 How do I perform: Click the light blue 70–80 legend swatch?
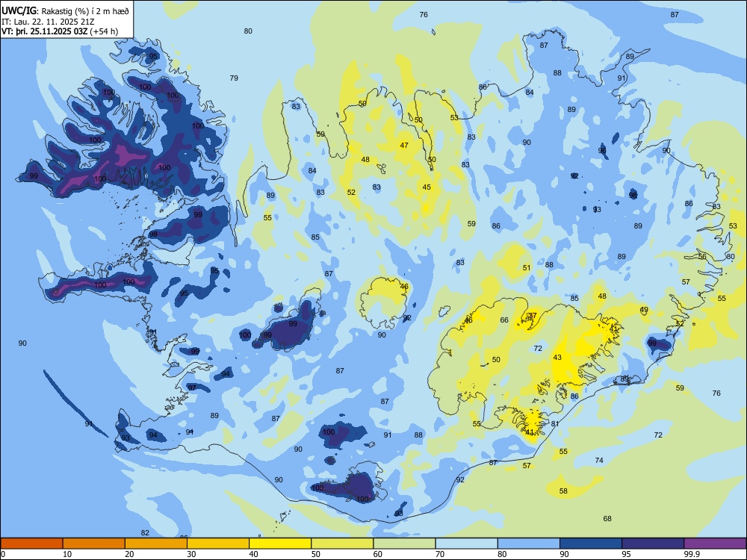(466, 544)
